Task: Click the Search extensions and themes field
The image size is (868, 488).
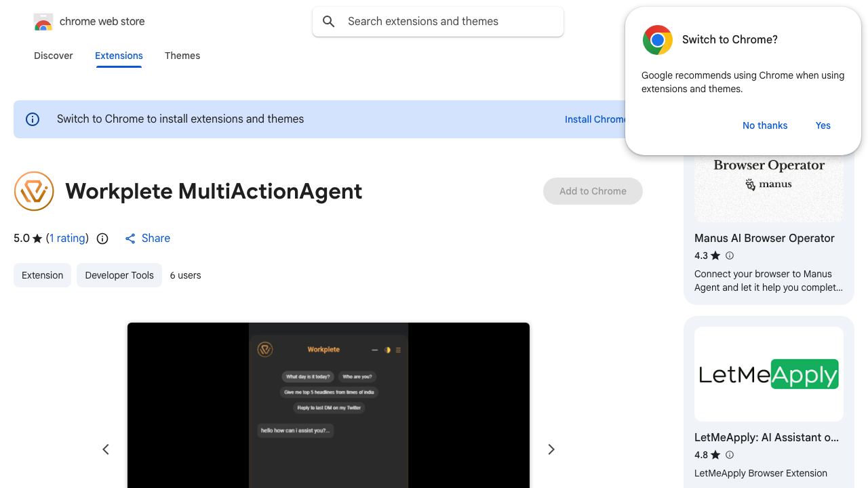Action: (x=438, y=22)
